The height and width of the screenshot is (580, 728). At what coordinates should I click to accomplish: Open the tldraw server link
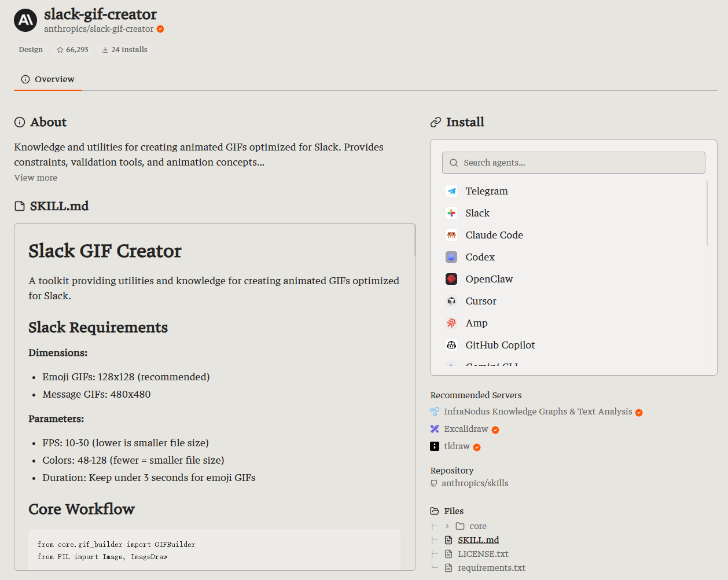[x=457, y=446]
